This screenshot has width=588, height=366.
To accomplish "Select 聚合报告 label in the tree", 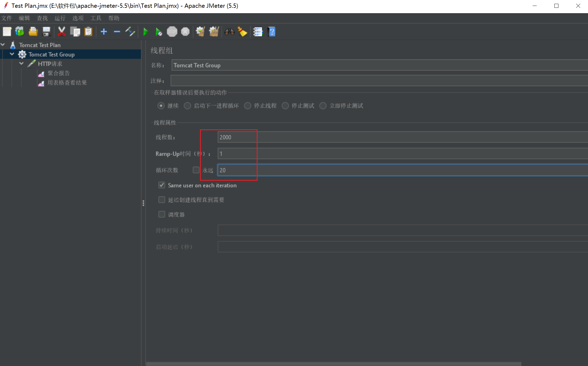I will pos(59,73).
